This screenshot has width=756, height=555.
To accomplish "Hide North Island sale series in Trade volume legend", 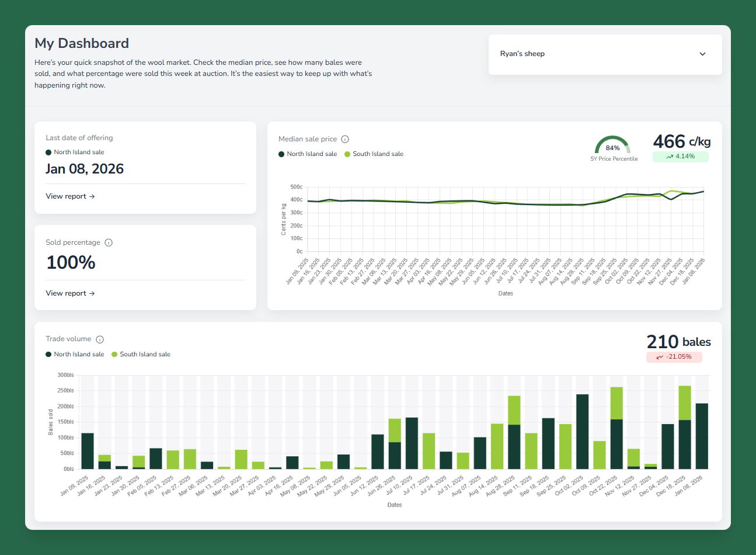I will coord(75,355).
